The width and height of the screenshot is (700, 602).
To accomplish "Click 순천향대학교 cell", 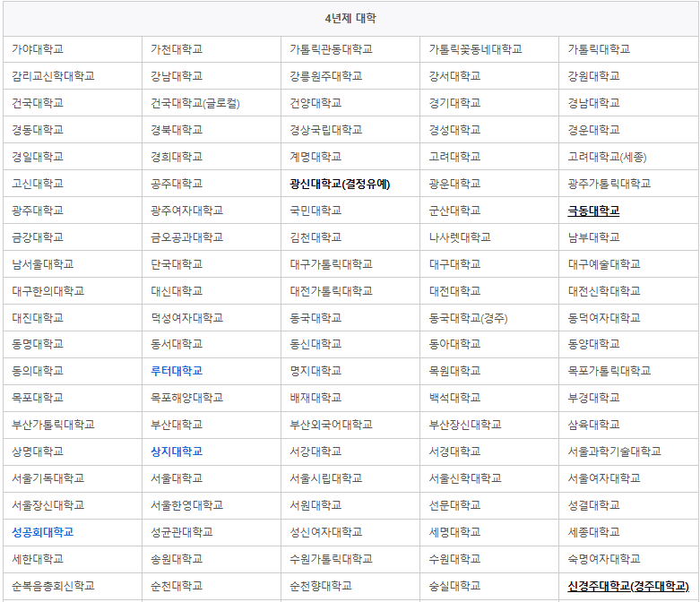I will (350, 586).
